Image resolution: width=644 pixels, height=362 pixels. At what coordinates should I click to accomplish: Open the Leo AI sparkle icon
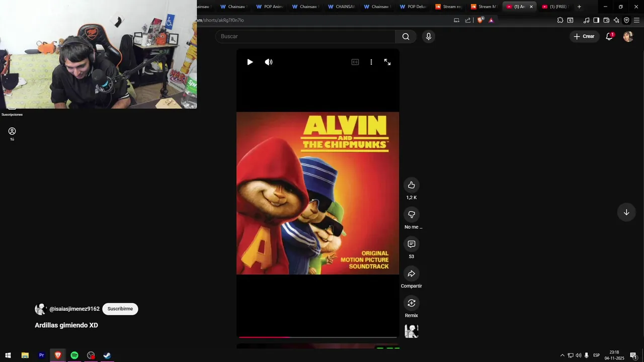point(616,20)
